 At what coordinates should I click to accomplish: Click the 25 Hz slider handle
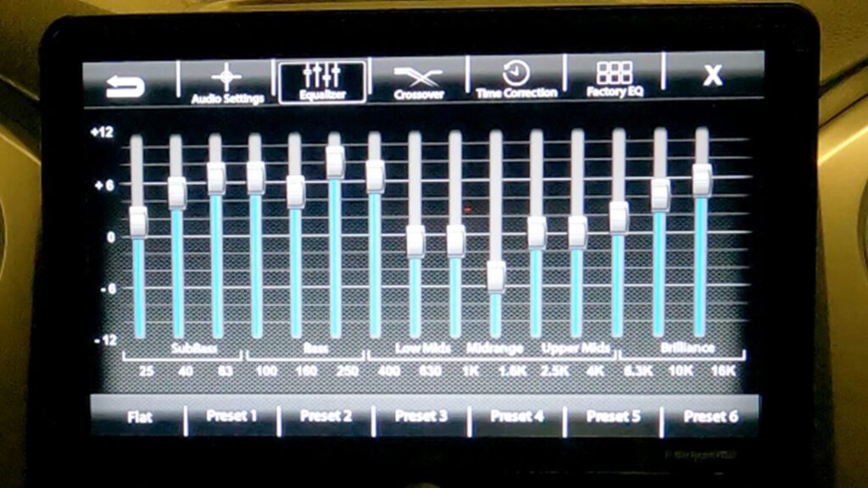pyautogui.click(x=138, y=221)
